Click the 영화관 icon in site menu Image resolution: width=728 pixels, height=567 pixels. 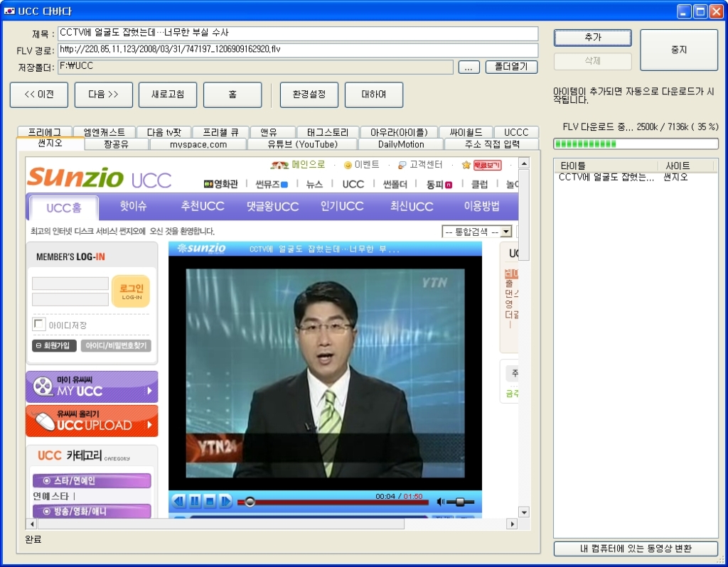click(x=208, y=184)
